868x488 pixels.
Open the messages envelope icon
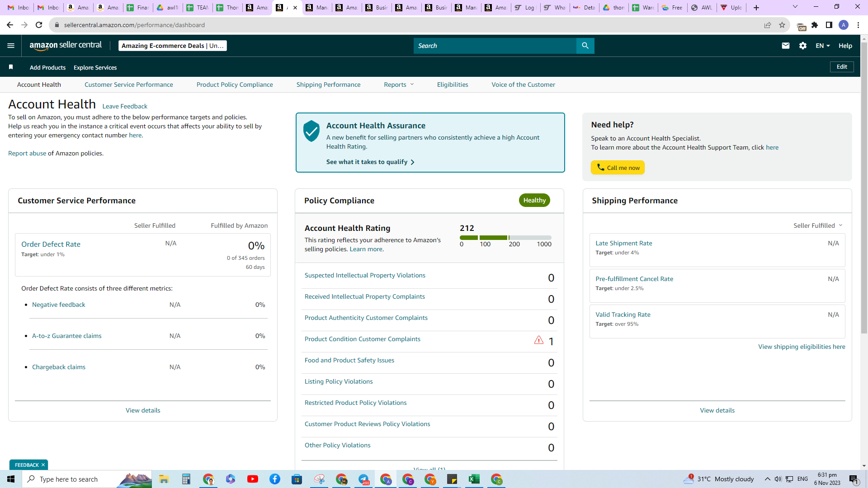785,46
